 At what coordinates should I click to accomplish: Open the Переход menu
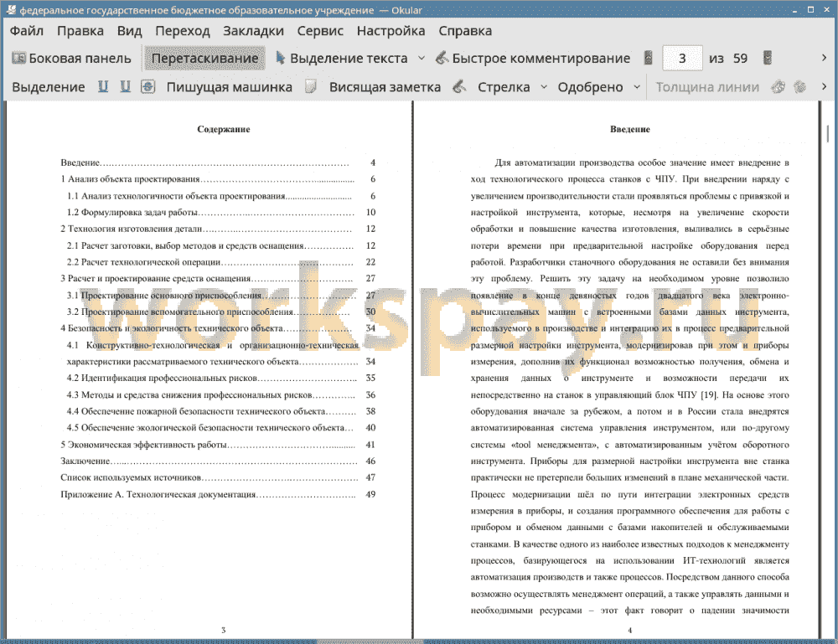182,31
